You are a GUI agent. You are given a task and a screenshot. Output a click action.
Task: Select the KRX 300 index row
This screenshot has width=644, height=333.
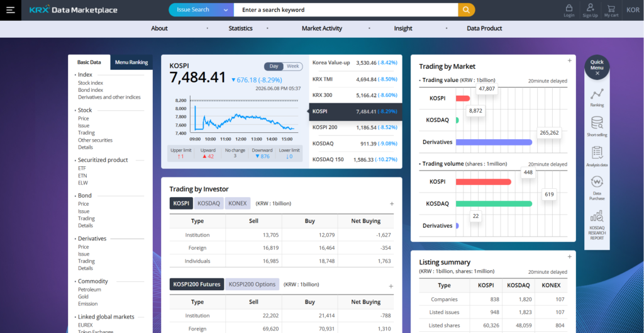pyautogui.click(x=355, y=95)
